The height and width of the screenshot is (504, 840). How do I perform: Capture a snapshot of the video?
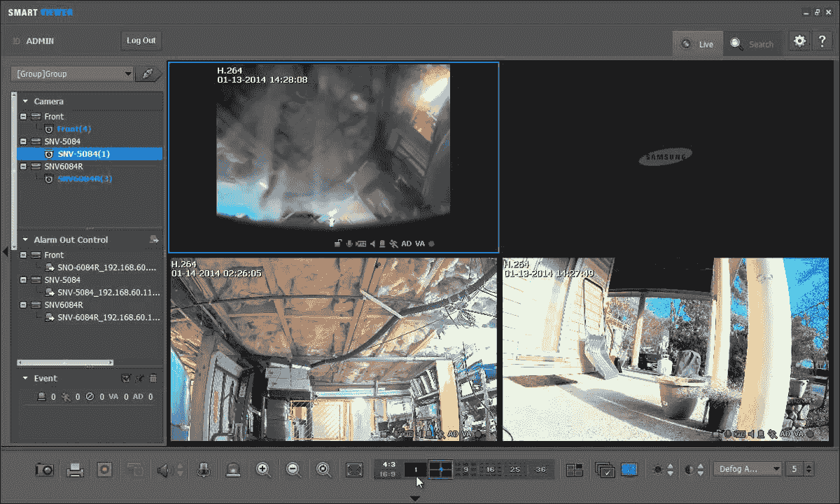(x=44, y=469)
